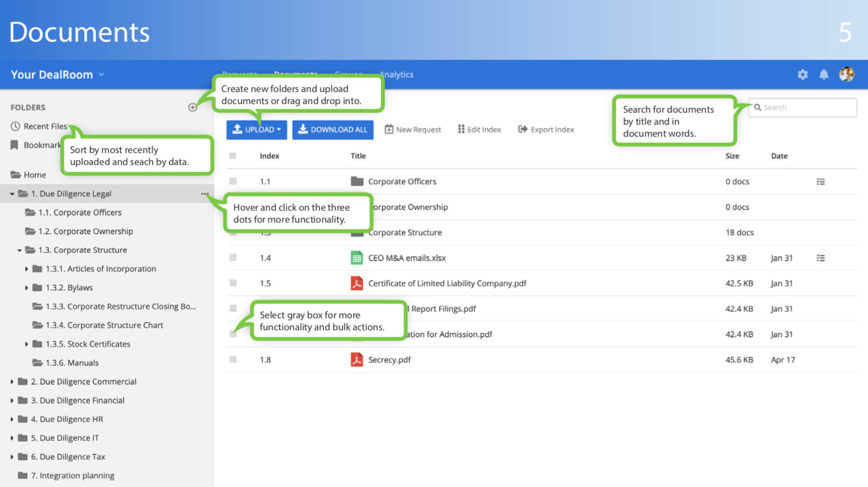Screen dimensions: 868x487
Task: Expand 2. Due Diligence Commercial
Action: (x=12, y=382)
